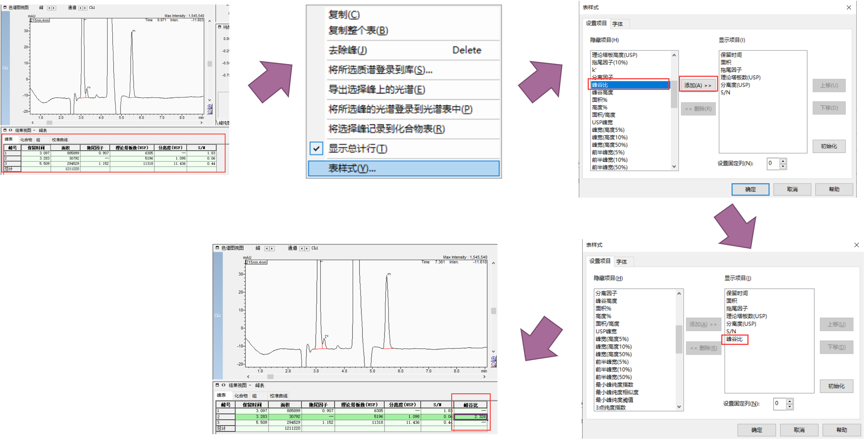
Task: Select 复制整个表(B) in the context menu
Action: tap(358, 30)
